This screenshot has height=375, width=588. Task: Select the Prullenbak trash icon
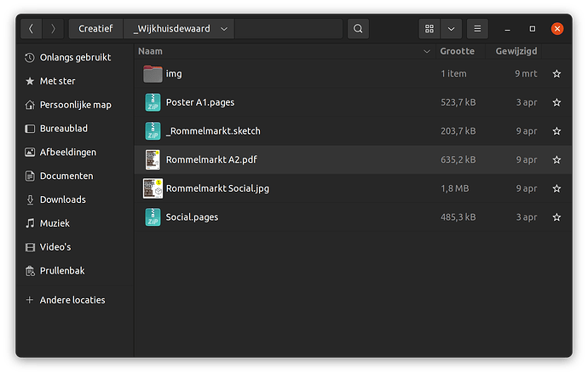pos(30,271)
